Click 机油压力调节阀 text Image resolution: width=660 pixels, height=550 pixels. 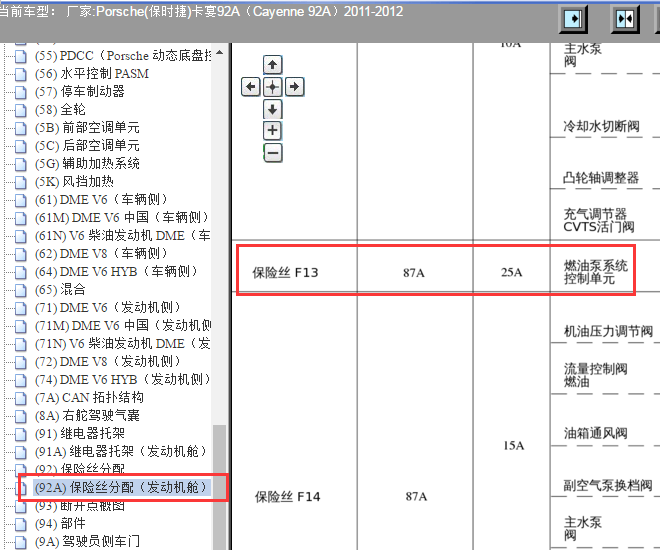pos(608,332)
